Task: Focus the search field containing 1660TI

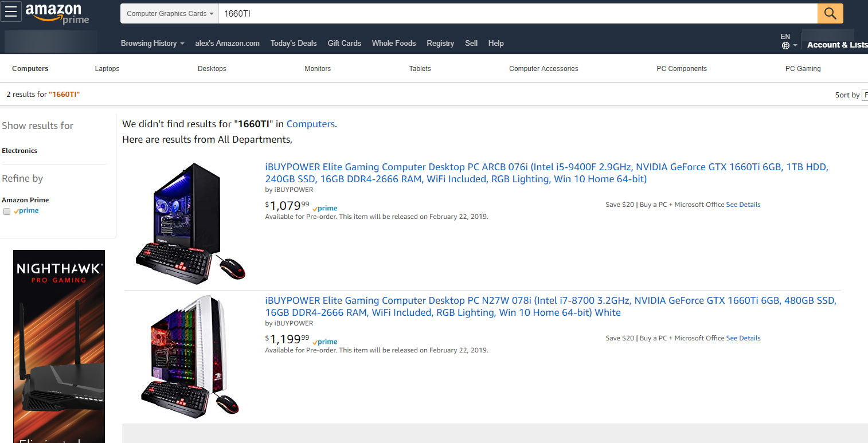Action: pos(518,13)
